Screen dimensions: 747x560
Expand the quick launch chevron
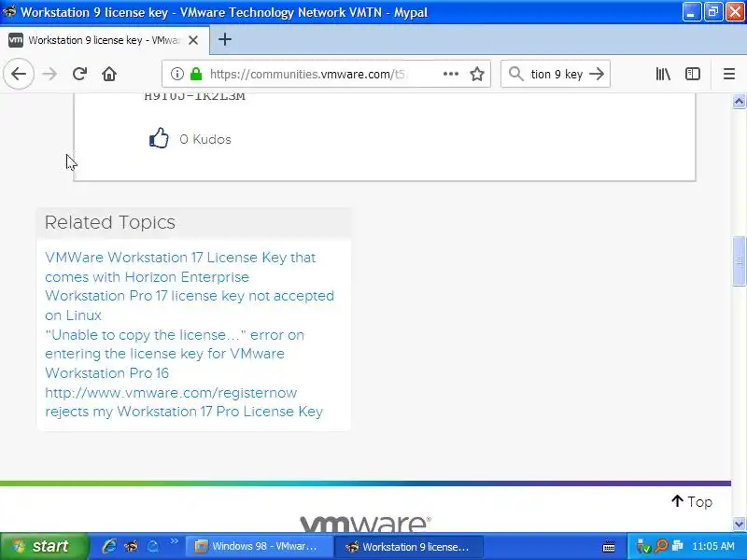pyautogui.click(x=174, y=541)
